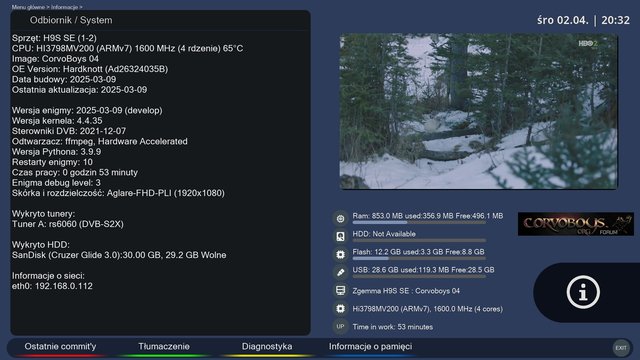This screenshot has height=360, width=640.
Task: Click the USB usage progress bar
Action: pos(419,276)
